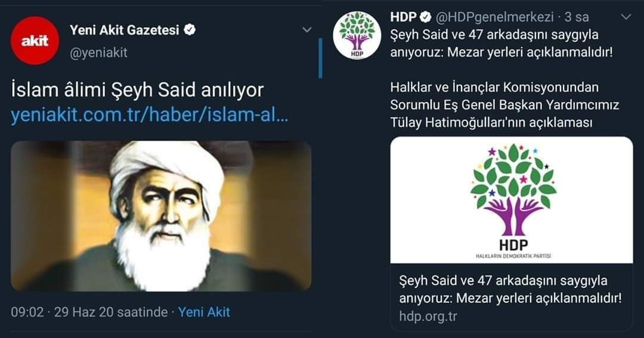Select HDP display name
This screenshot has width=644, height=338.
[403, 17]
